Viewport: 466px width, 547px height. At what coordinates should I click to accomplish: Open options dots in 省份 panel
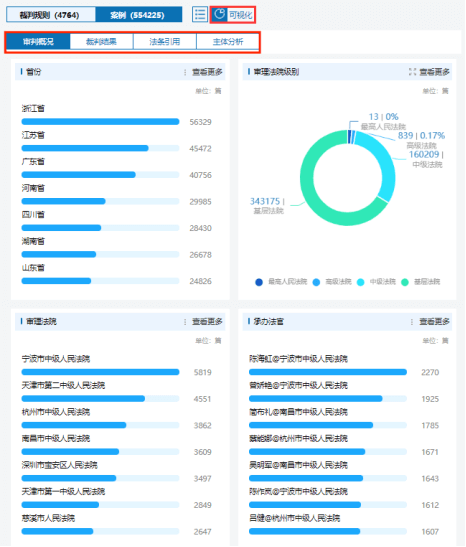click(x=185, y=72)
